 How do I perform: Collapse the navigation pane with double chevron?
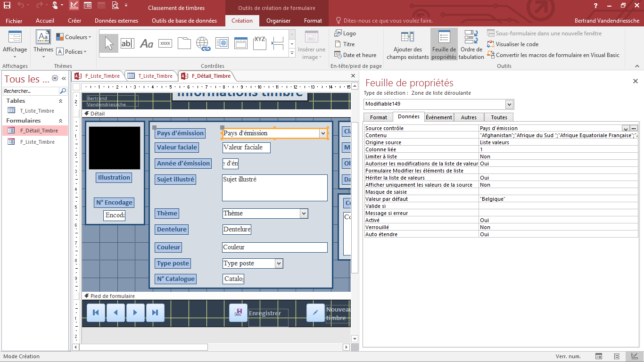pyautogui.click(x=64, y=79)
